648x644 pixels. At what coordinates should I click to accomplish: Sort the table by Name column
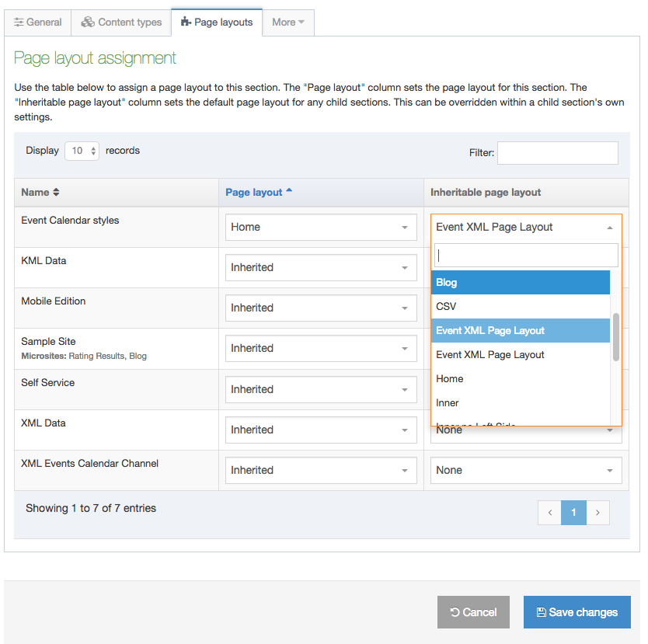40,192
